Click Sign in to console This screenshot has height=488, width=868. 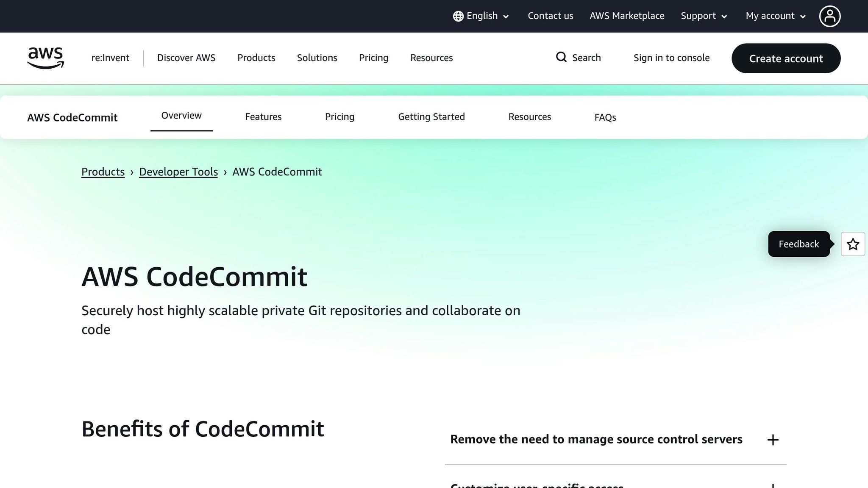point(671,58)
